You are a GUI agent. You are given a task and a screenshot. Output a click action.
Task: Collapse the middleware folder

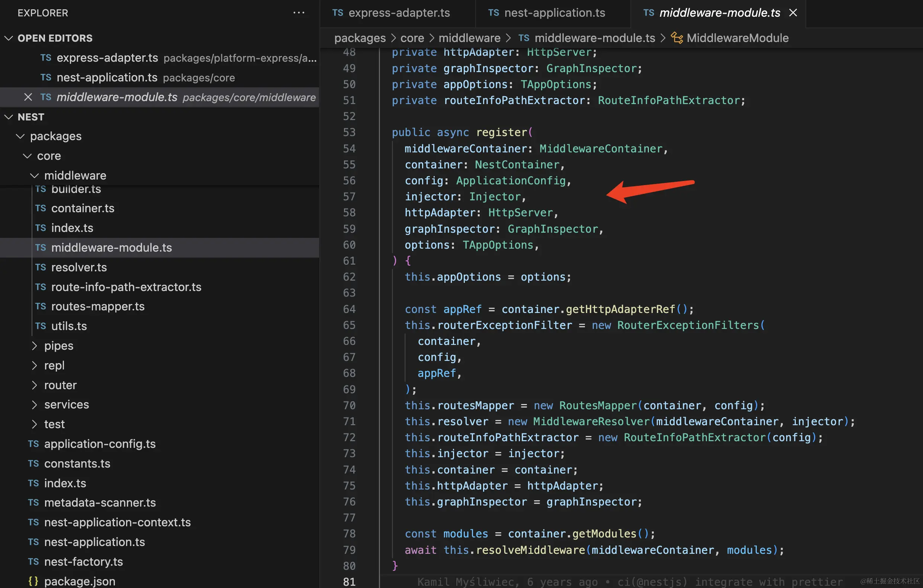[160, 175]
